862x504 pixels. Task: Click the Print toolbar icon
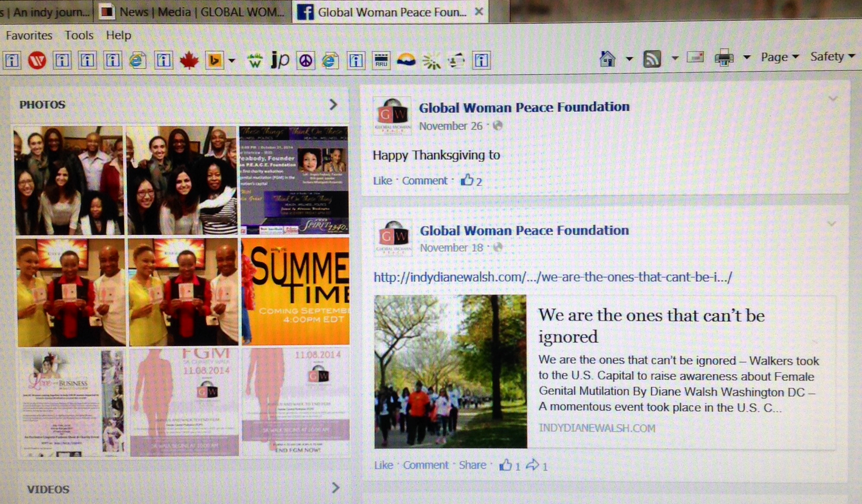724,57
